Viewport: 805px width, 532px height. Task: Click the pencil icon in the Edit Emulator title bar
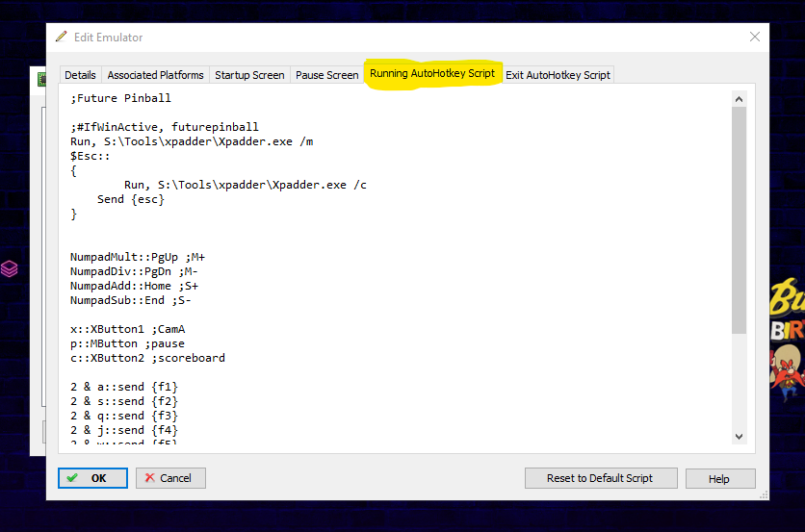[63, 38]
